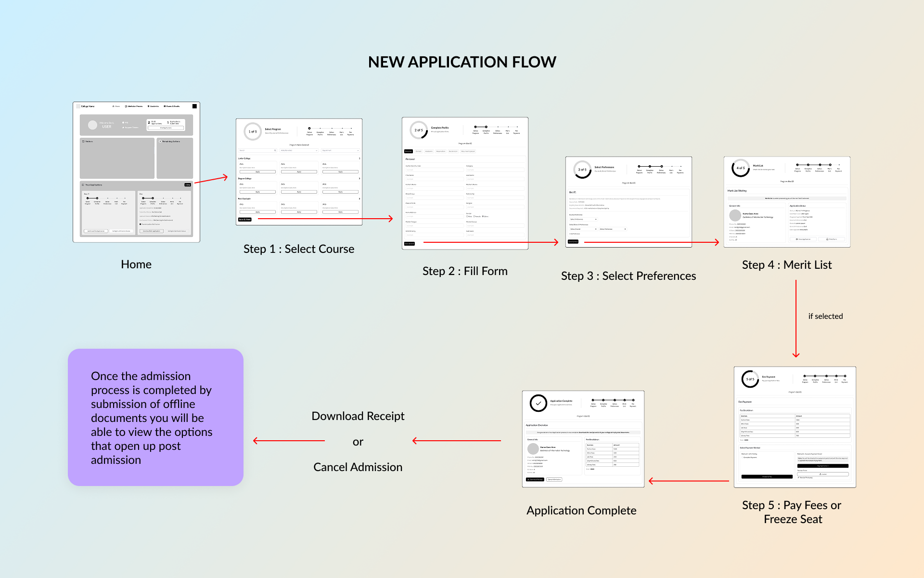
Task: Click the search field in Step 1
Action: (257, 150)
